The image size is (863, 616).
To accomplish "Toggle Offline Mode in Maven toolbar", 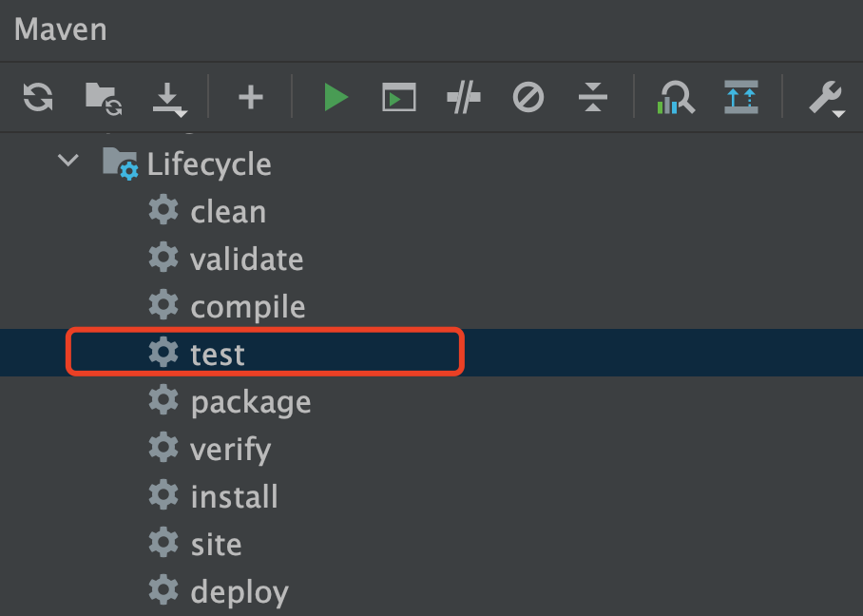I will click(463, 97).
